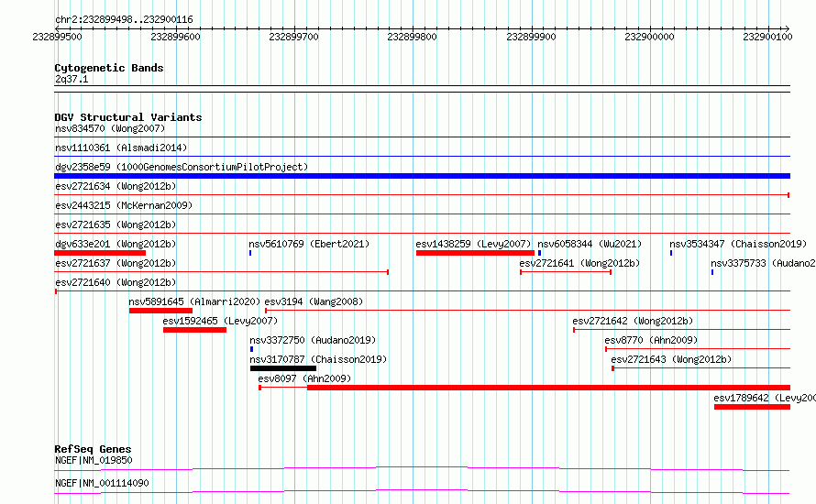Click blue marker under nsv3375733
The height and width of the screenshot is (504, 816).
712,272
